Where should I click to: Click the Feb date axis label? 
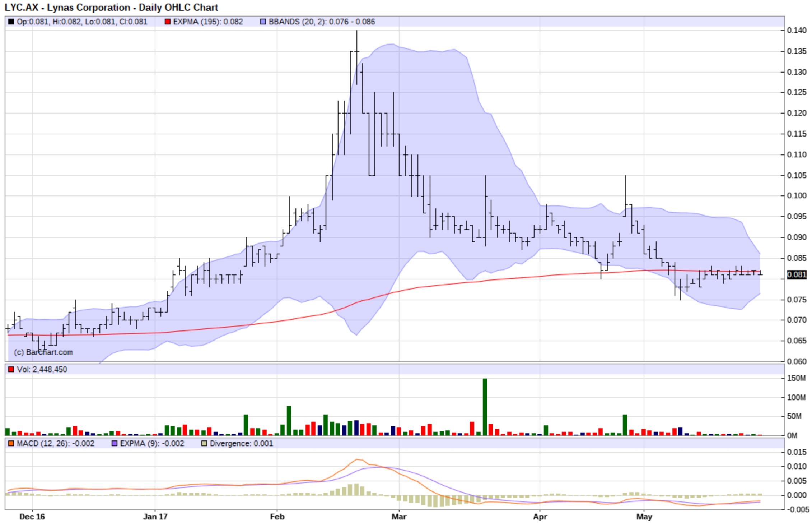(x=277, y=517)
